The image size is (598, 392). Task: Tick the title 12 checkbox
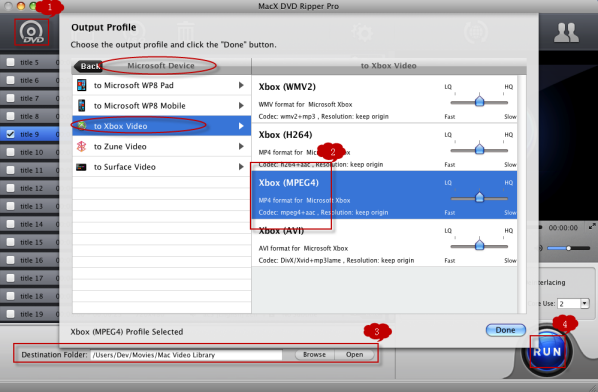[11, 188]
